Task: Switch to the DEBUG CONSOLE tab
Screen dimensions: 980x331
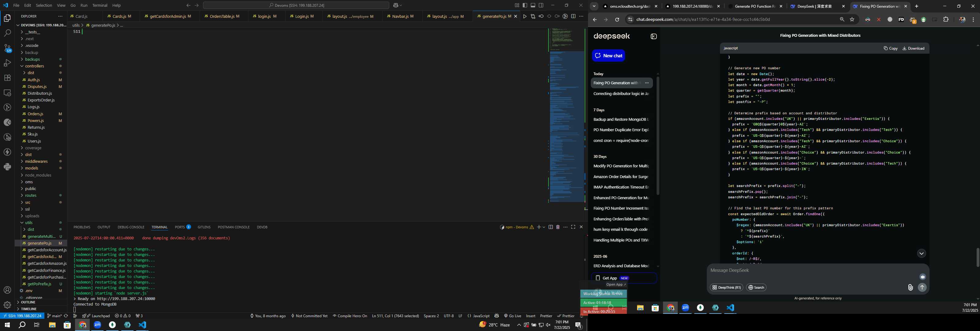Action: [x=131, y=227]
